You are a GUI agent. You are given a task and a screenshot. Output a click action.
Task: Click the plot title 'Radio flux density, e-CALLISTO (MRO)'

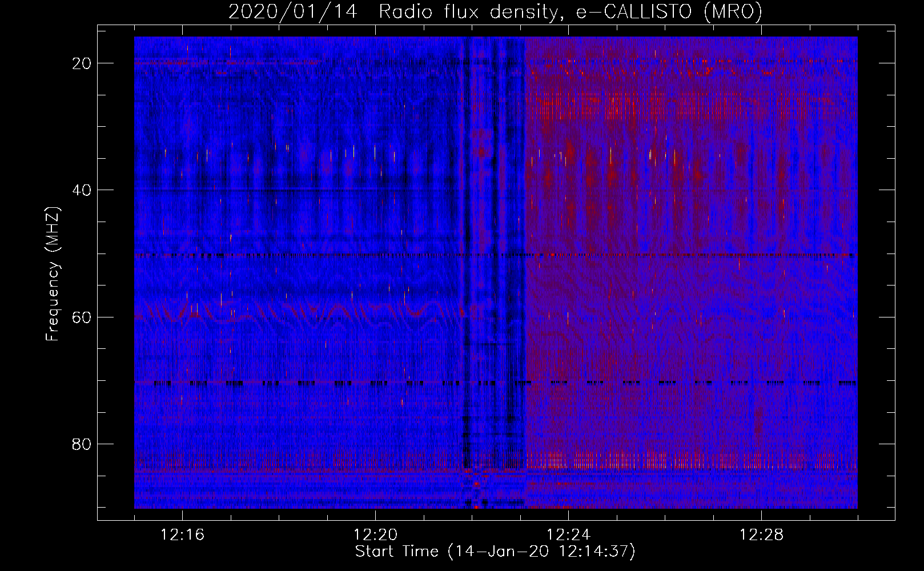(571, 11)
